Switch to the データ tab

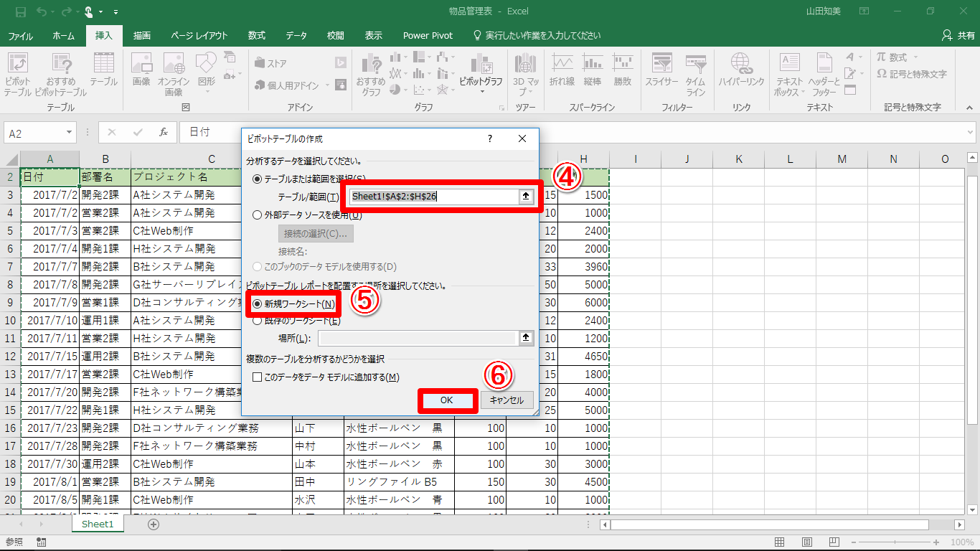pyautogui.click(x=296, y=36)
